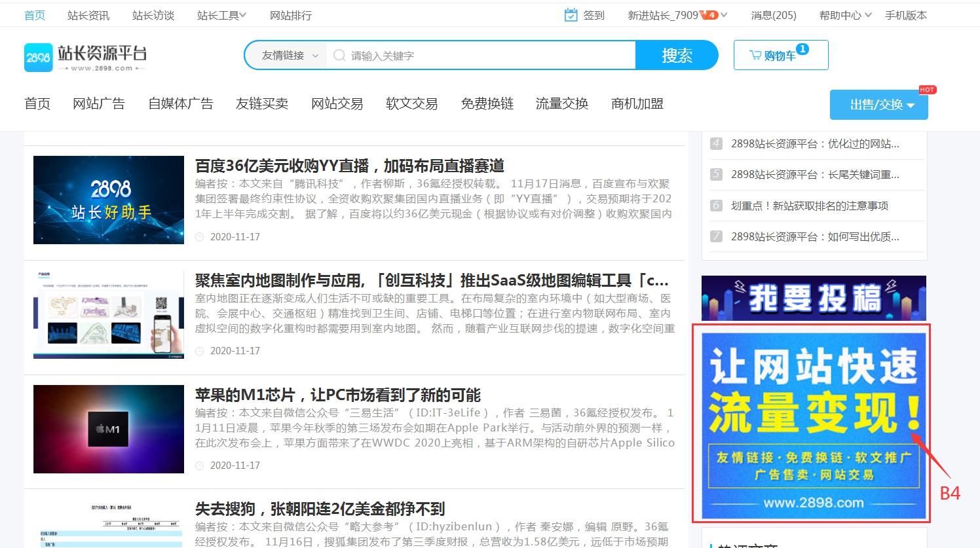Image resolution: width=980 pixels, height=548 pixels.
Task: Open sidebar link 长尾关键词重
Action: [815, 174]
